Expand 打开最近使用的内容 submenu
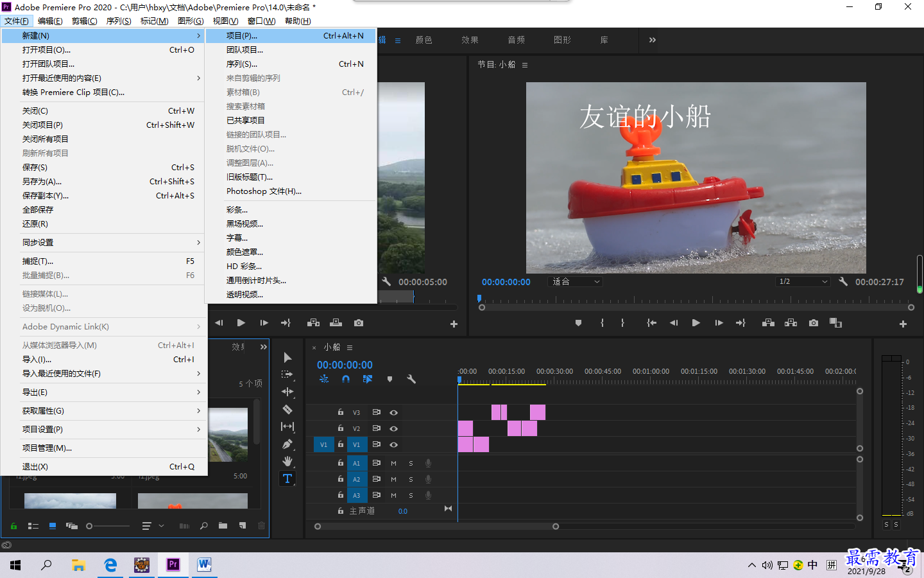The height and width of the screenshot is (578, 924). click(103, 78)
